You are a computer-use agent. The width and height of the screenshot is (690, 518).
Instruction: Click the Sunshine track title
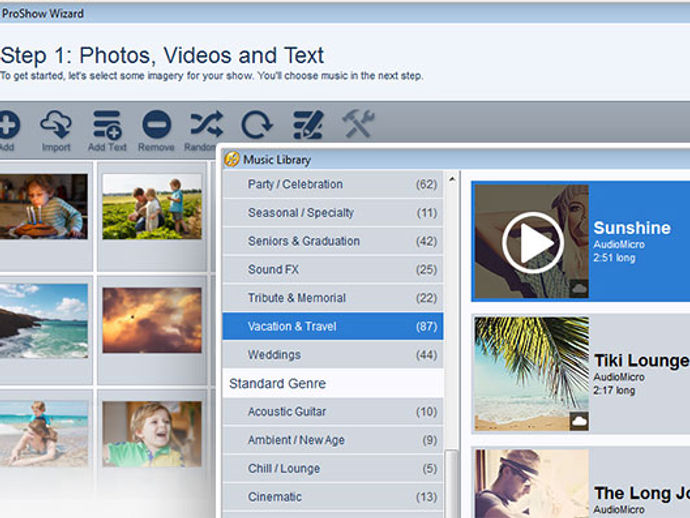coord(632,228)
